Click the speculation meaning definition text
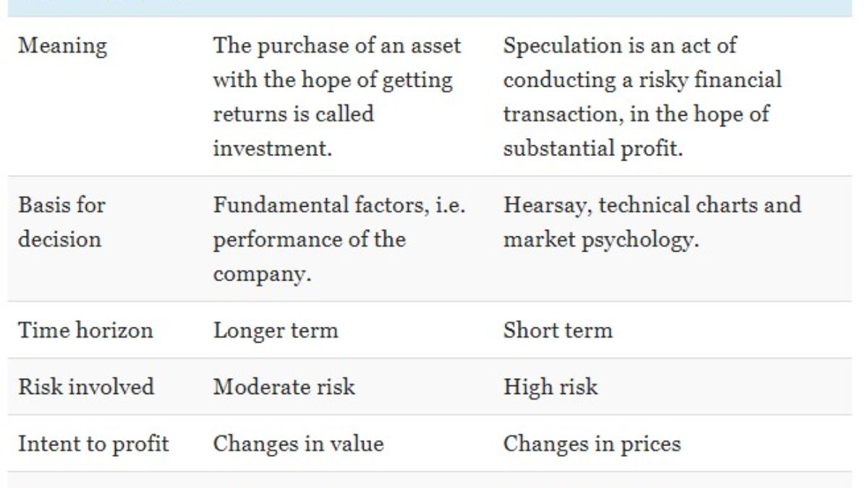The height and width of the screenshot is (488, 868). 642,80
